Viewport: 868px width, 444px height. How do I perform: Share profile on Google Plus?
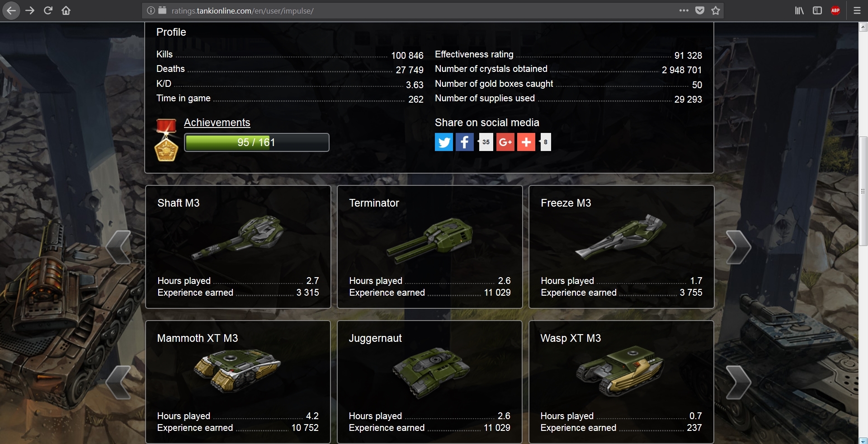click(x=505, y=142)
